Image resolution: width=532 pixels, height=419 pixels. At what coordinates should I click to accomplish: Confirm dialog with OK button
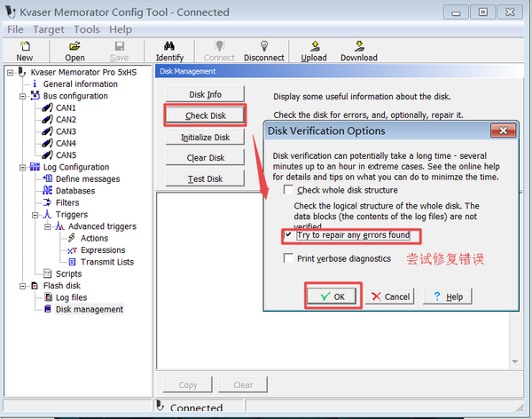click(332, 296)
